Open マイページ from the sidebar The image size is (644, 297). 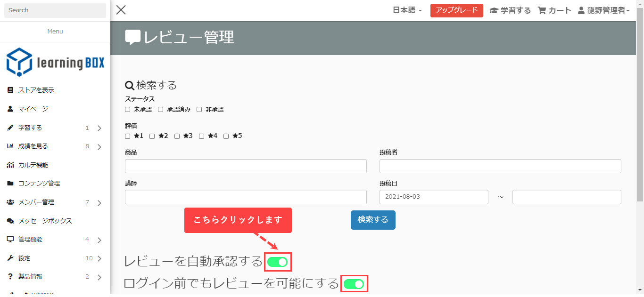(33, 109)
